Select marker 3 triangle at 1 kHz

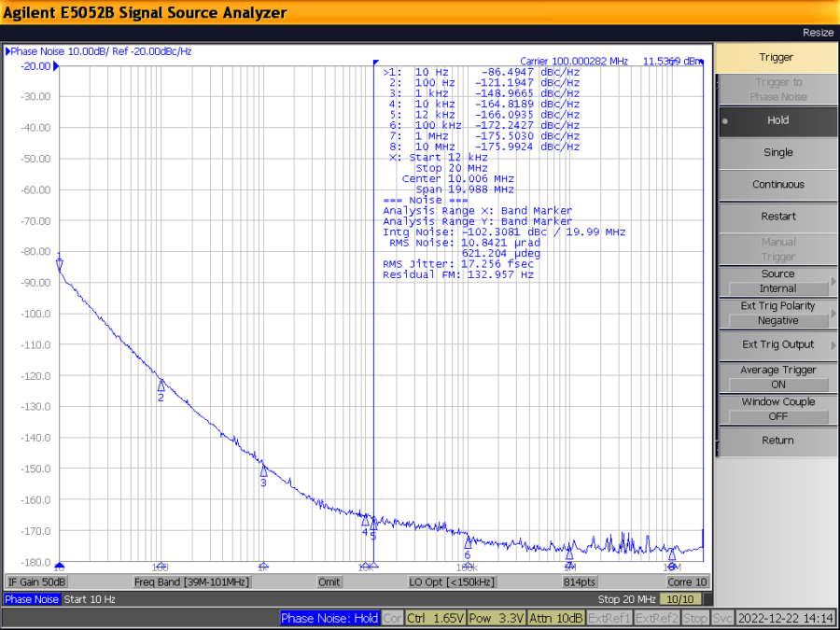click(263, 470)
